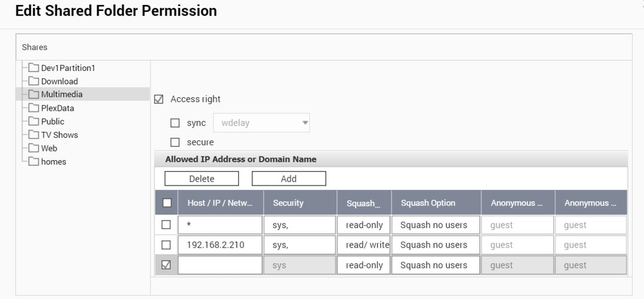Enable the sync checkbox
Viewport: 644px width, 299px height.
point(175,123)
